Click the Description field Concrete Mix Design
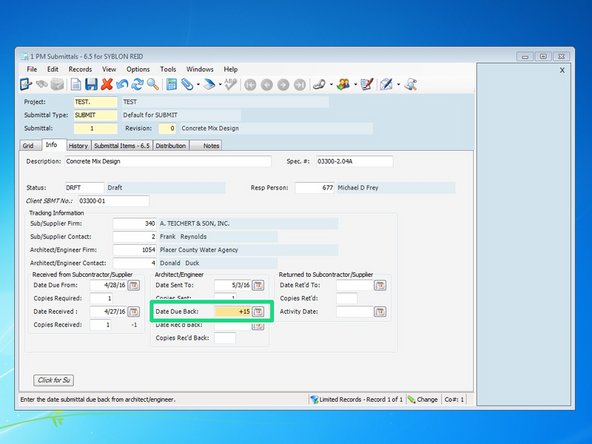This screenshot has height=444, width=592. click(168, 162)
